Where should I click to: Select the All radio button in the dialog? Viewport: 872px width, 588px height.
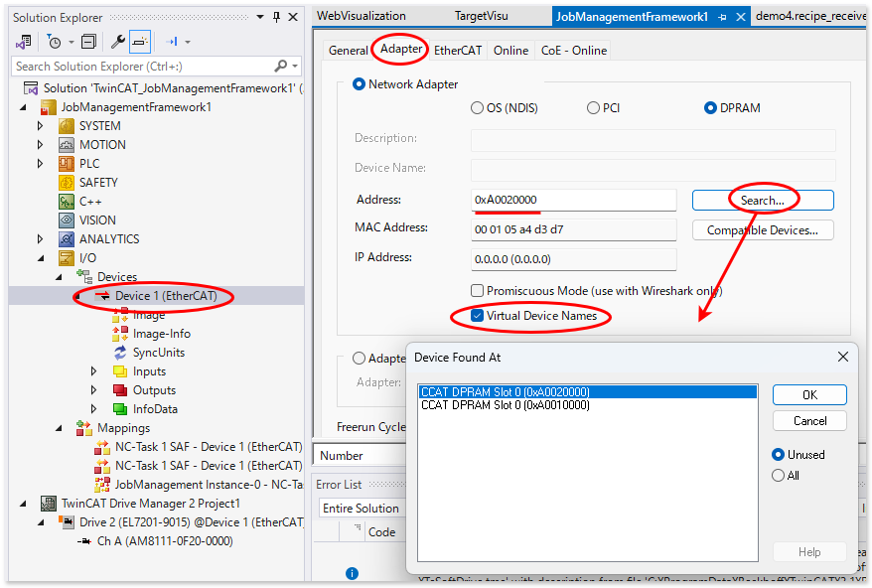778,476
